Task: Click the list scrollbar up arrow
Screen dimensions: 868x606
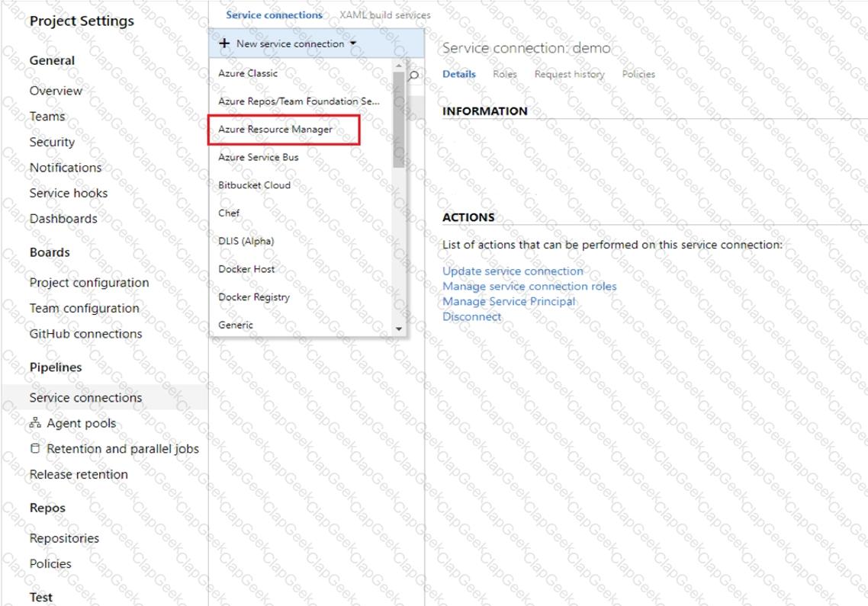Action: pos(399,66)
